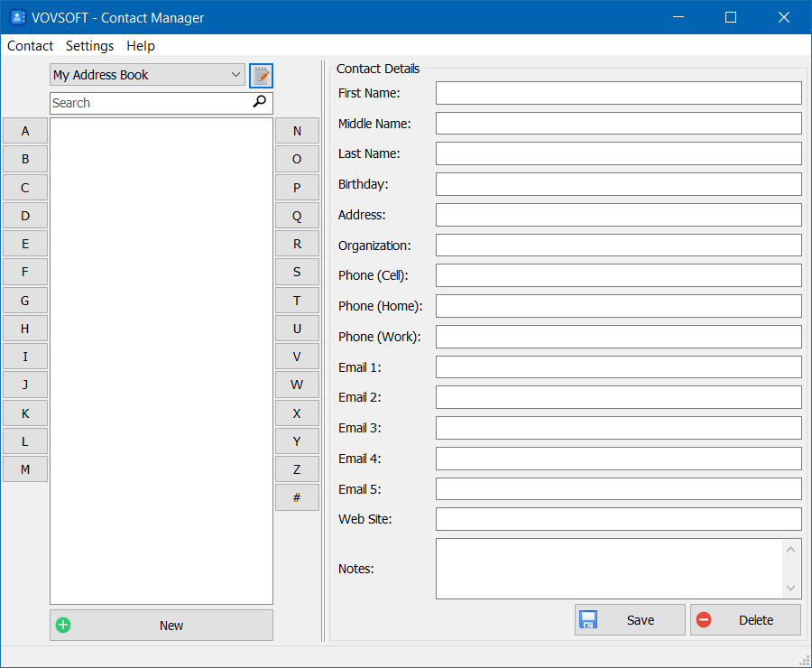Filter contacts by letter K

coord(25,413)
